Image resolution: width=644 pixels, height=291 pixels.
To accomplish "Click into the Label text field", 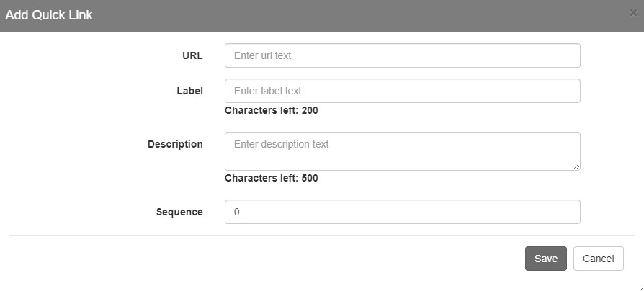I will click(x=403, y=91).
